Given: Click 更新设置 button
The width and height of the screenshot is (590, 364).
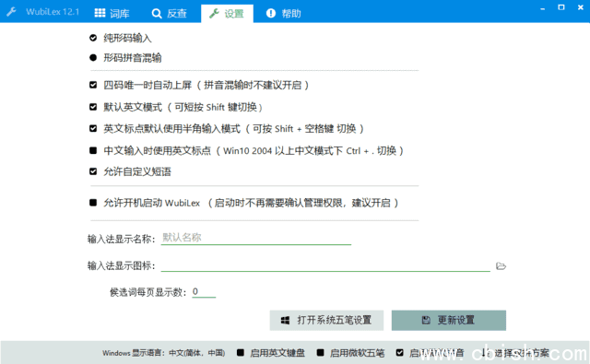Looking at the screenshot, I should [449, 321].
